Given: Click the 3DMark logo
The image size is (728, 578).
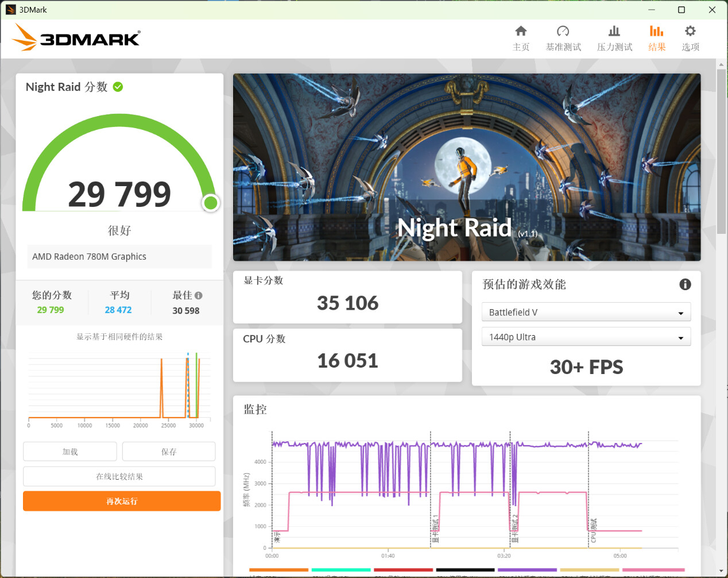Looking at the screenshot, I should 76,38.
